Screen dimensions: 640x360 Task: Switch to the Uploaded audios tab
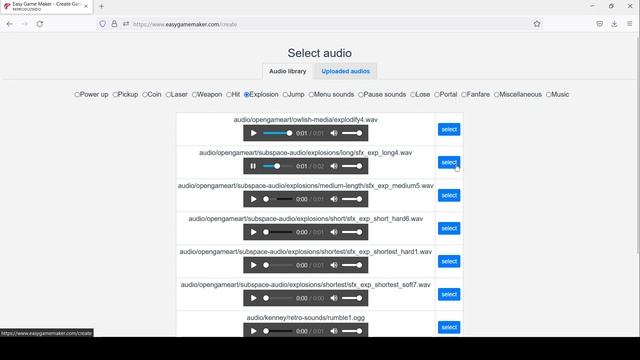(345, 71)
